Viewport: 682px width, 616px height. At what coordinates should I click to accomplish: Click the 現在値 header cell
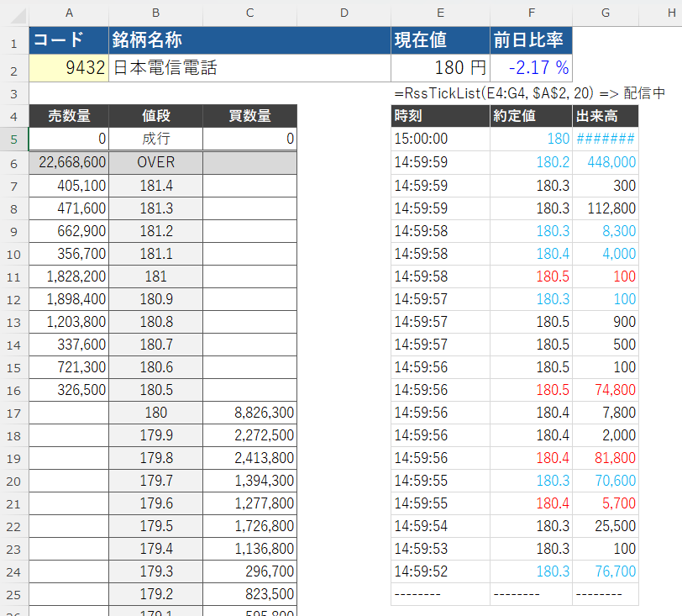[x=441, y=40]
